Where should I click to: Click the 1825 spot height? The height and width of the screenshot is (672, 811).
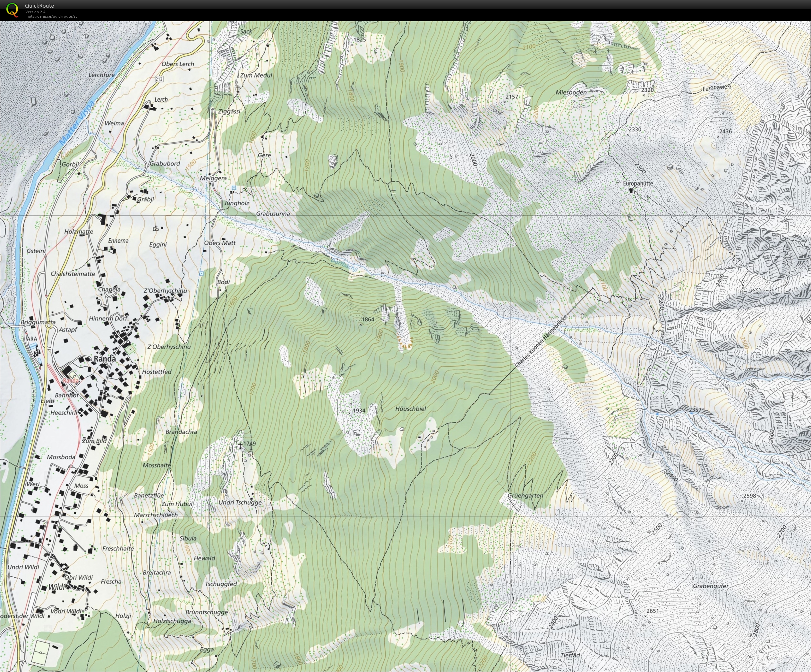[x=360, y=39]
